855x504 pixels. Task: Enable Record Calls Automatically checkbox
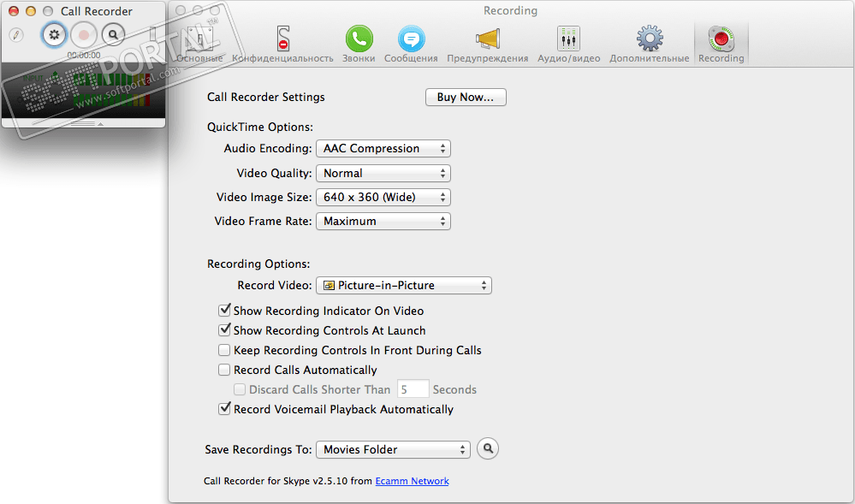coord(224,370)
